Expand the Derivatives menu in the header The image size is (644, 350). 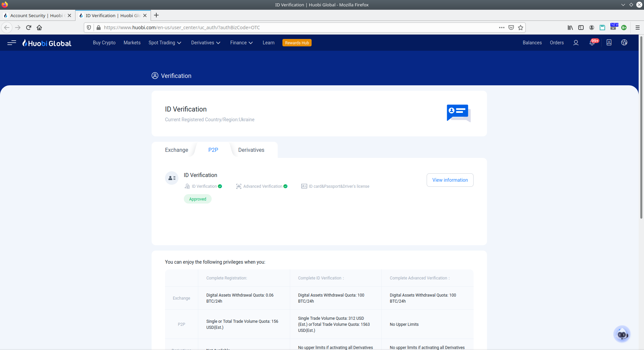click(x=206, y=43)
